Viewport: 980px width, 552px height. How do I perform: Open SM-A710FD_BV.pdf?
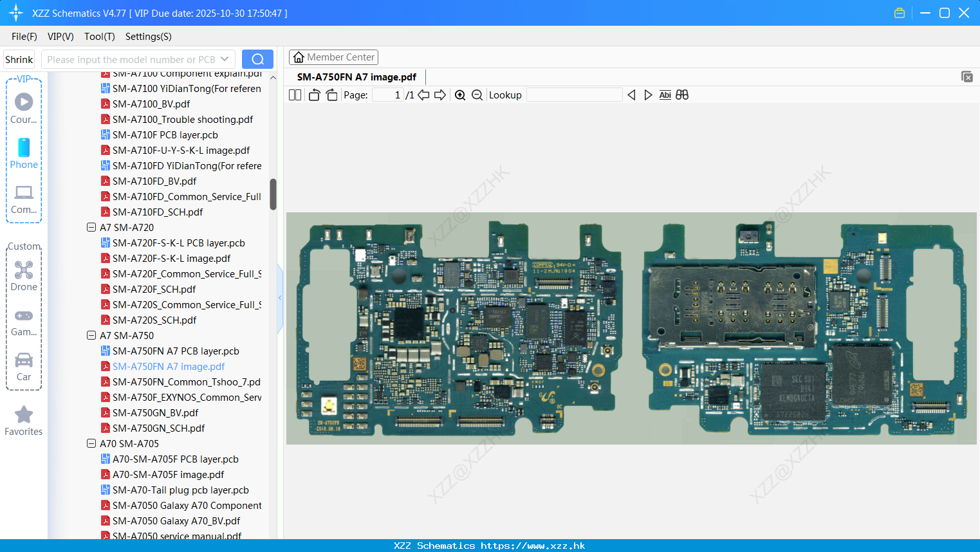[x=154, y=181]
